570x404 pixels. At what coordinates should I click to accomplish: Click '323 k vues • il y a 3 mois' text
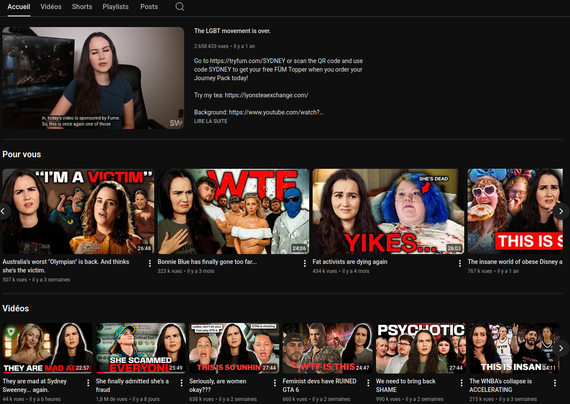186,271
